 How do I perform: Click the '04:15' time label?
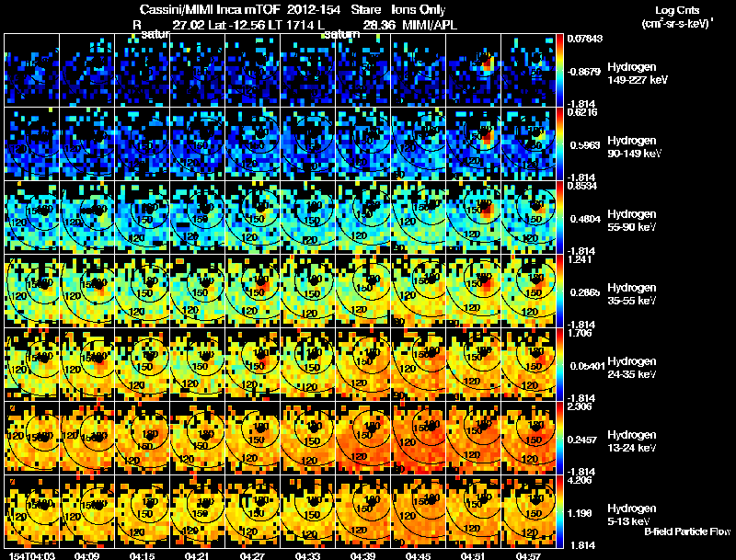click(x=143, y=555)
